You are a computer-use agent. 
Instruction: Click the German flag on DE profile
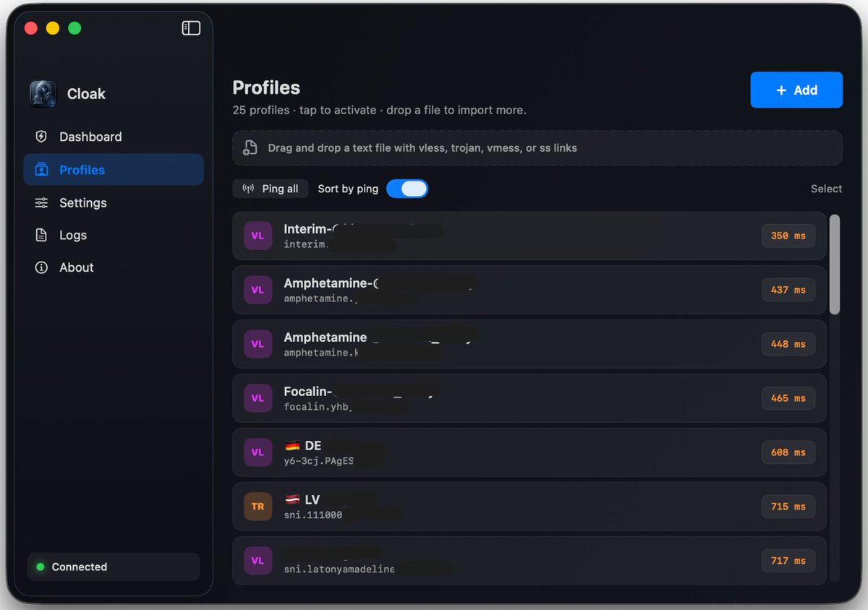point(292,445)
